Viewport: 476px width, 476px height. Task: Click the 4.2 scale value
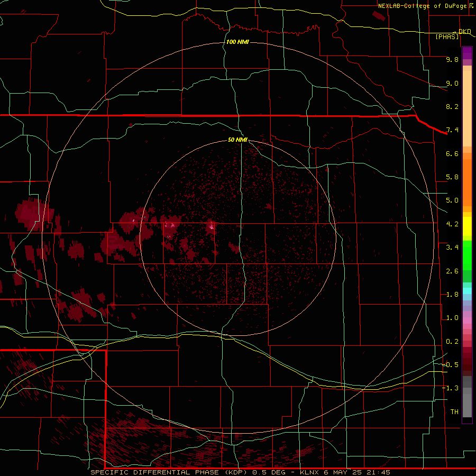coord(452,224)
